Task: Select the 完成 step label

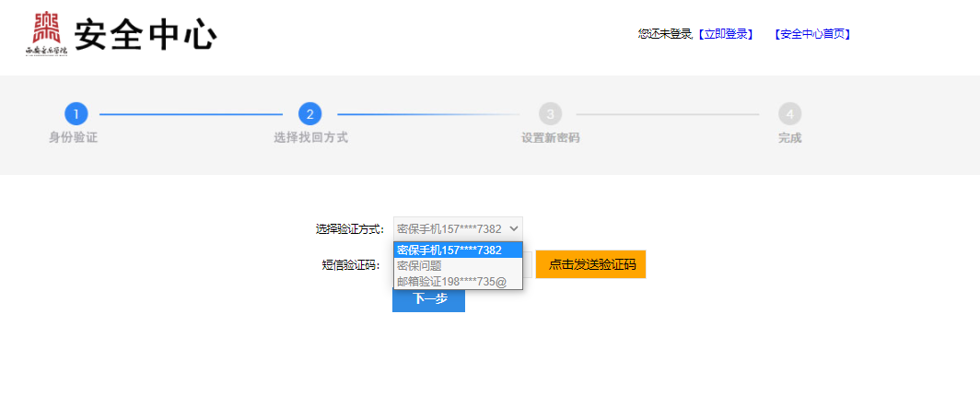Action: pos(789,138)
